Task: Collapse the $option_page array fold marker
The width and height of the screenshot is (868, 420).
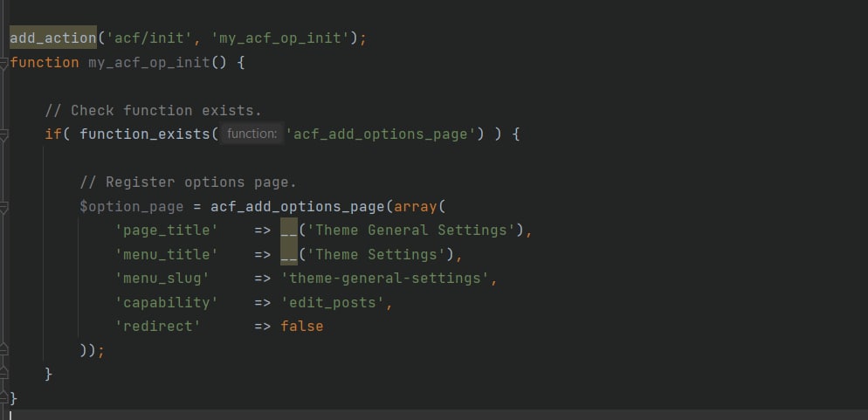Action: (3, 208)
